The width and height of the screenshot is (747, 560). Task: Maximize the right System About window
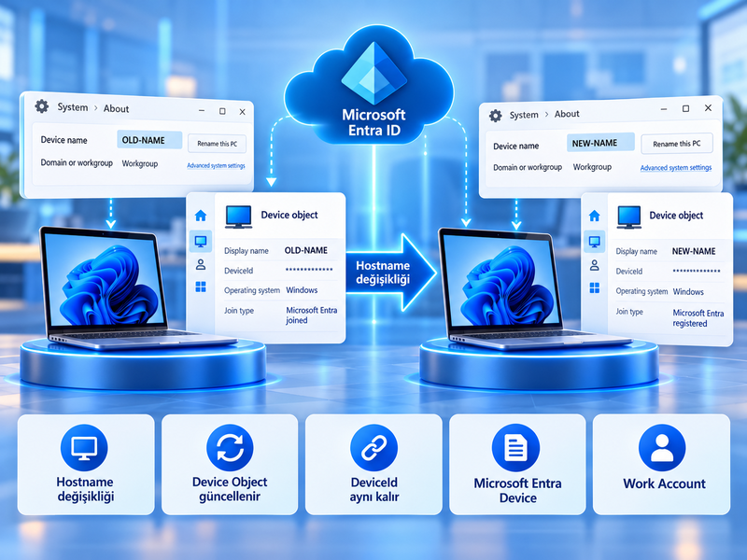click(685, 108)
